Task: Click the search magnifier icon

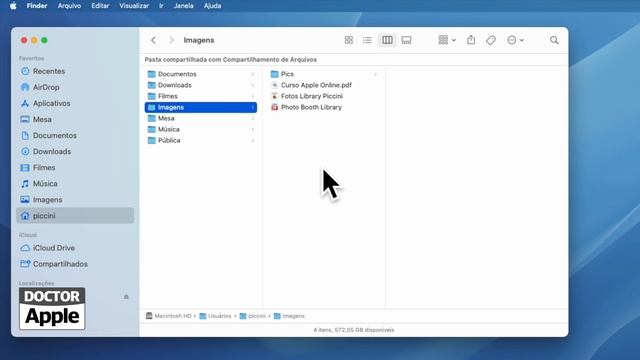Action: [554, 40]
